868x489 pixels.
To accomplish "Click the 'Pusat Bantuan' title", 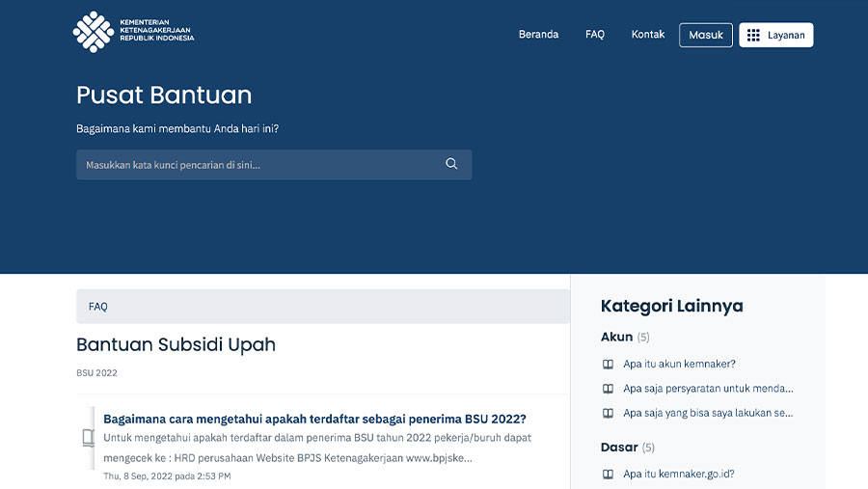I will pos(164,95).
